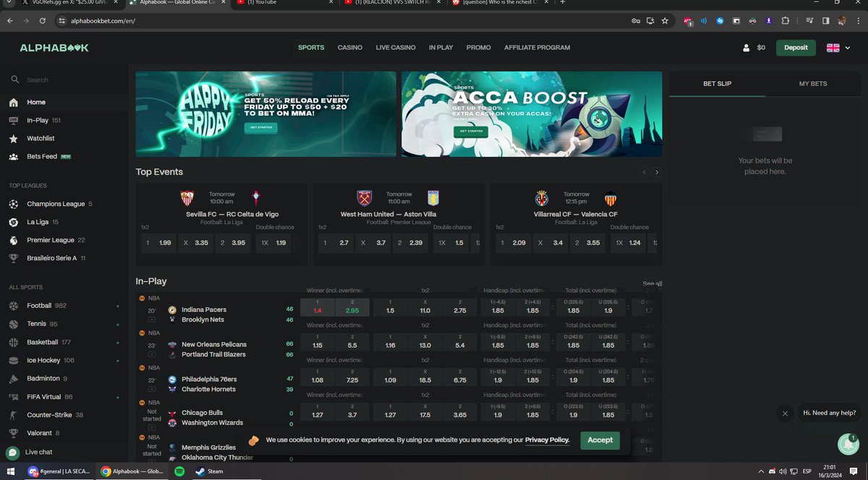This screenshot has width=868, height=480.
Task: Open Discord LA SECA taskbar item
Action: tap(59, 471)
